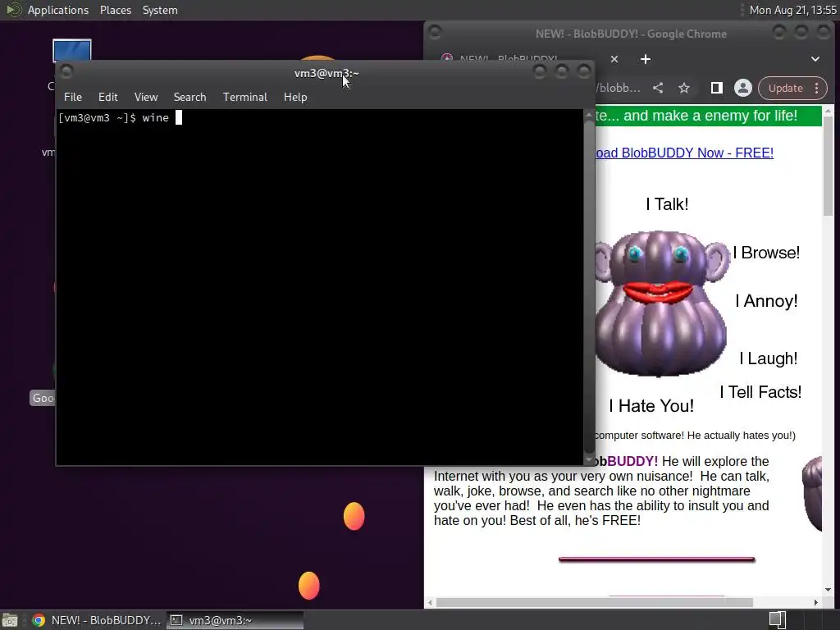Click the terminal title bar vm3@vm3:~
This screenshot has height=630, width=840.
326,73
